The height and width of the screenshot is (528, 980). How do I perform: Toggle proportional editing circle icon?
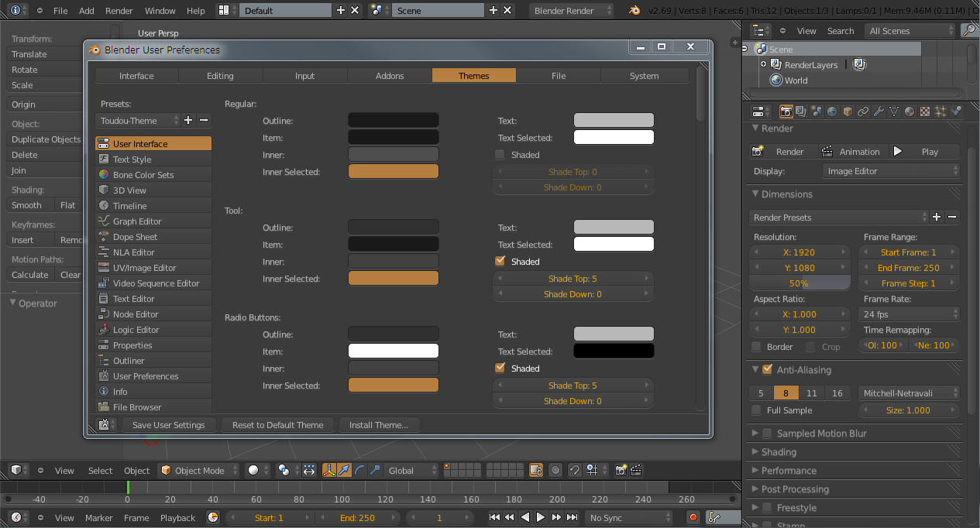[555, 470]
